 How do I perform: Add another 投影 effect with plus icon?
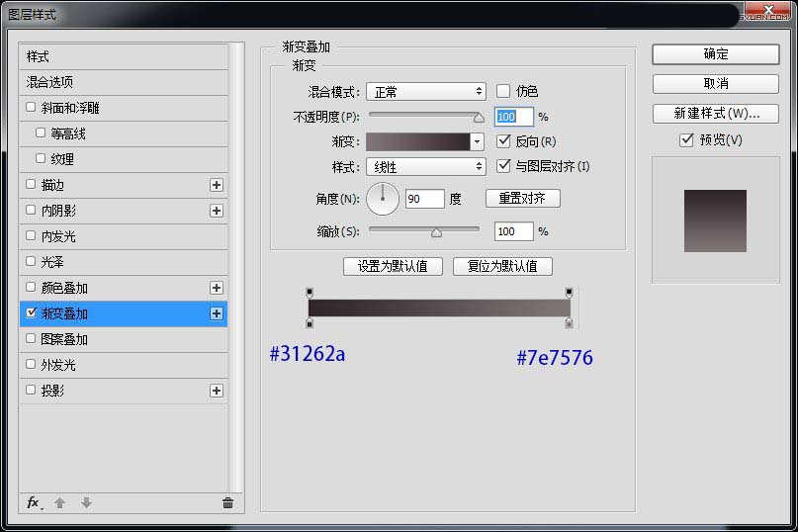click(217, 391)
